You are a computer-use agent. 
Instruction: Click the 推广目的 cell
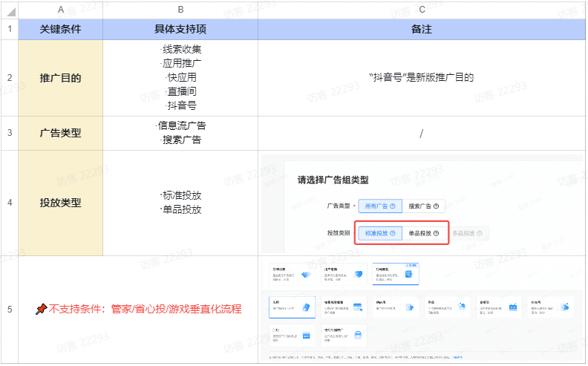[60, 78]
